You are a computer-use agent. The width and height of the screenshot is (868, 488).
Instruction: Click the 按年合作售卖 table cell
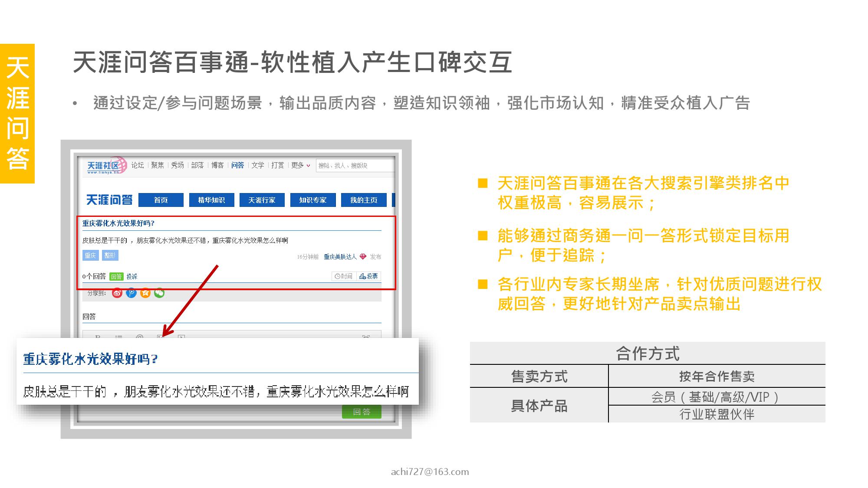pyautogui.click(x=717, y=376)
